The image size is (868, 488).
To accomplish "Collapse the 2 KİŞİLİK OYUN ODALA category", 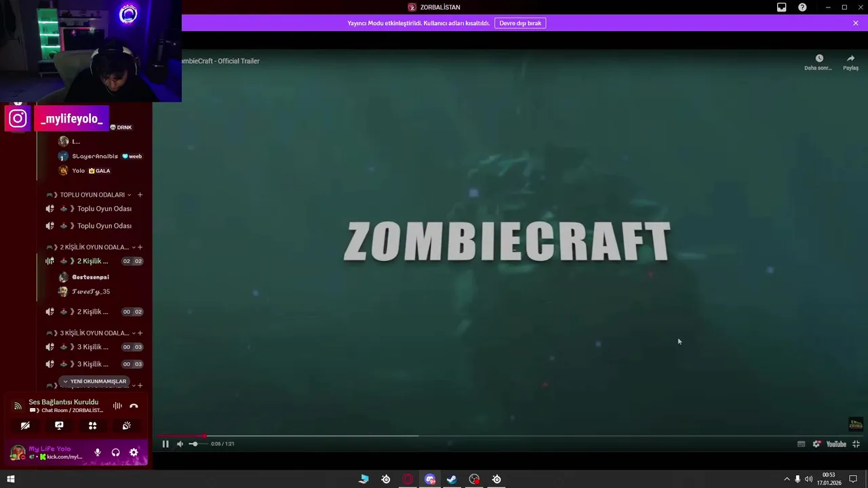I will [91, 247].
